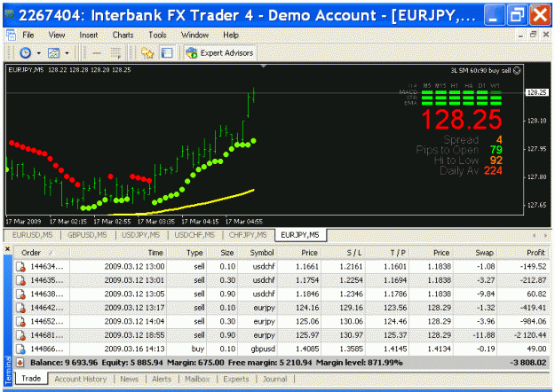Click order icon for 2009.03.12 13:17 trade

pyautogui.click(x=21, y=309)
